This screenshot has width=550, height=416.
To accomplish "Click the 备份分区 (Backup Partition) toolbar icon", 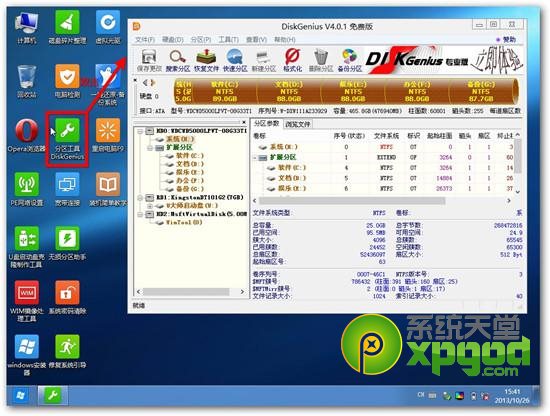I will click(349, 60).
